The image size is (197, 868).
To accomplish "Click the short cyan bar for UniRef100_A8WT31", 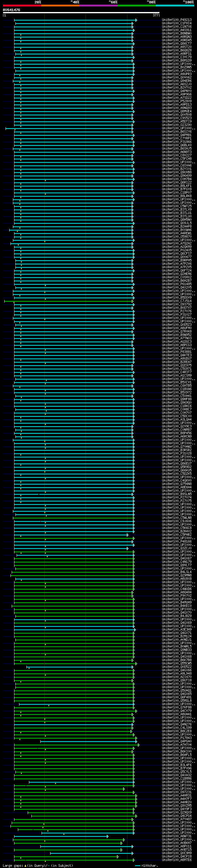I will (61, 836).
